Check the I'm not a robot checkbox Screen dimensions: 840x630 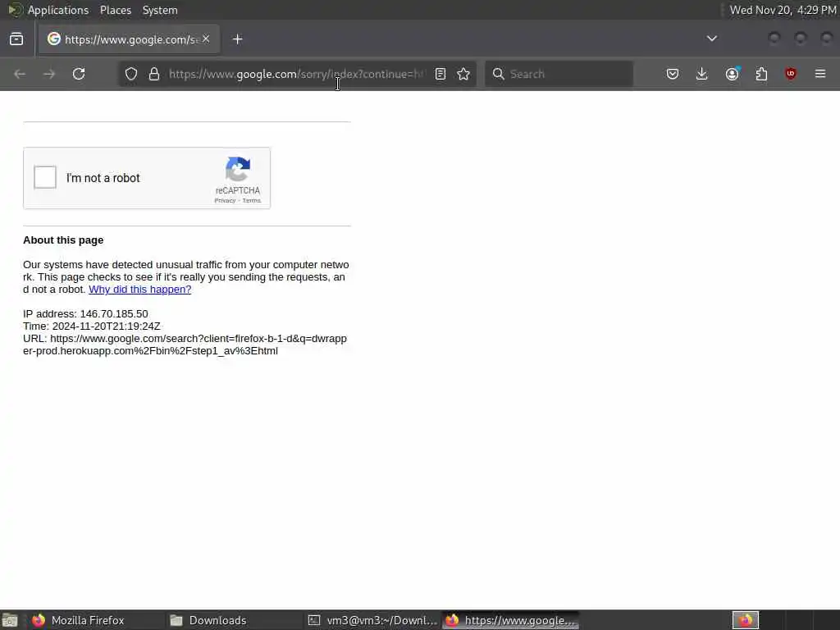(x=45, y=177)
